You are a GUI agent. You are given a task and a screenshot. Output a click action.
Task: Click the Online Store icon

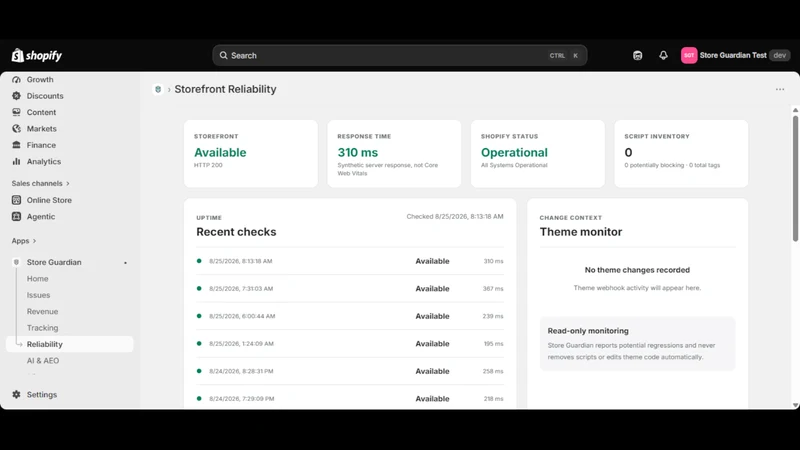pyautogui.click(x=16, y=200)
